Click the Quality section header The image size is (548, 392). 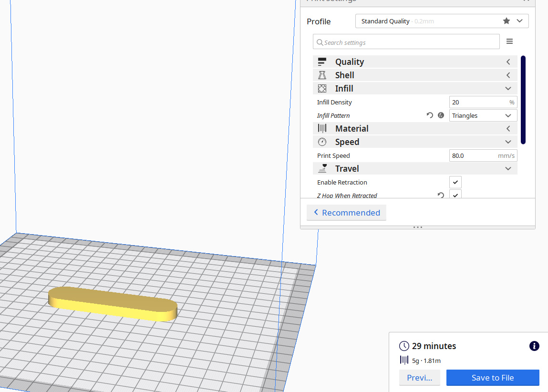point(415,62)
